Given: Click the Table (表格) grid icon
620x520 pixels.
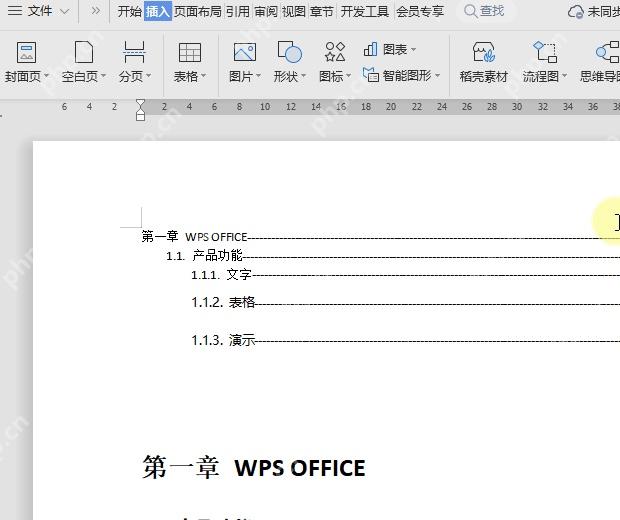Looking at the screenshot, I should [x=190, y=52].
